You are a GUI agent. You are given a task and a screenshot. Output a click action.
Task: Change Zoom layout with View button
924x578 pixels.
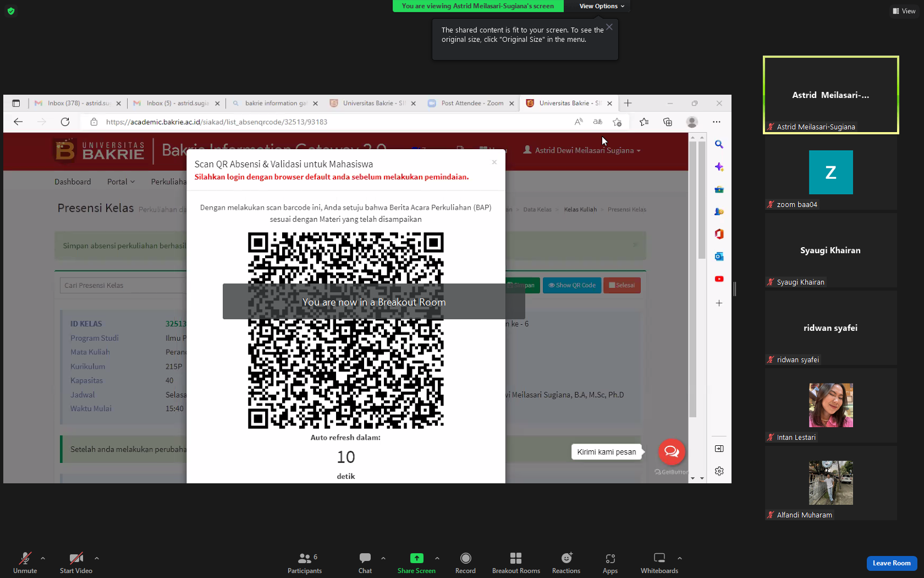pos(904,11)
